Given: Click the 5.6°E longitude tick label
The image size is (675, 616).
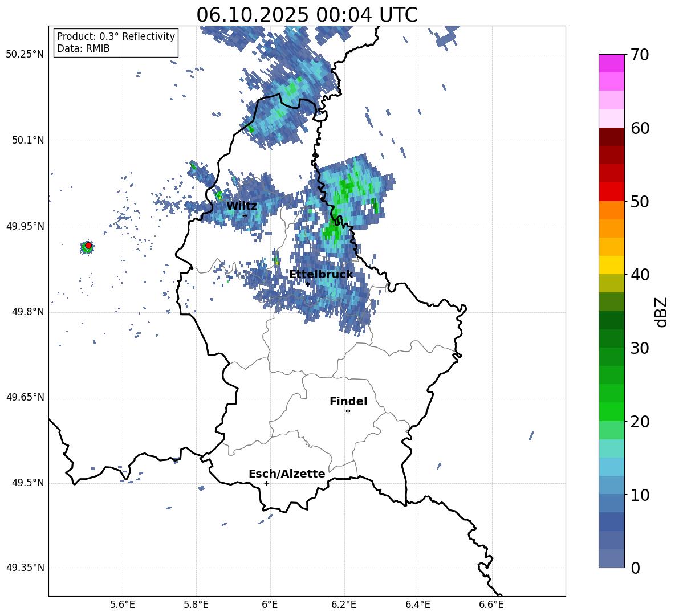Looking at the screenshot, I should (123, 605).
